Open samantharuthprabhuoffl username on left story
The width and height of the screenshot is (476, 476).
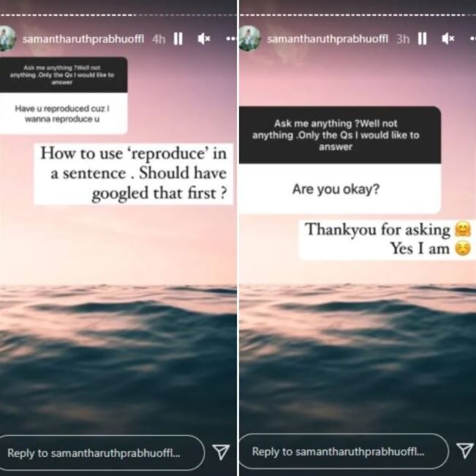point(83,39)
